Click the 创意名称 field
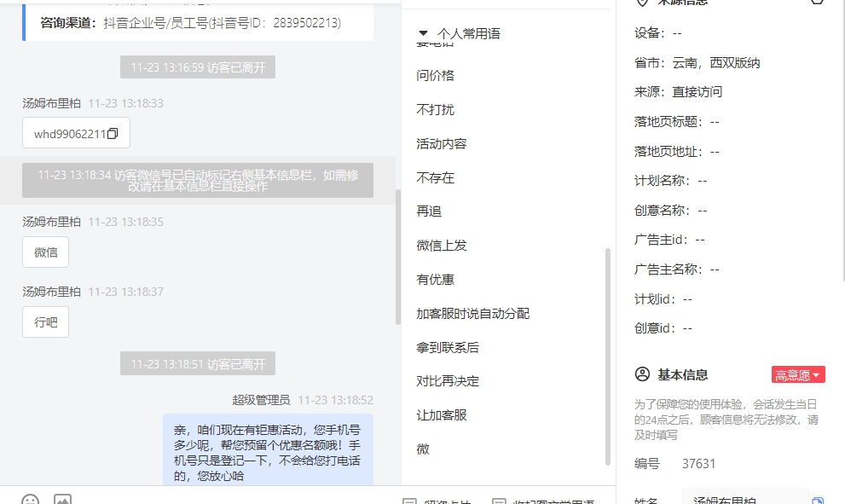The image size is (845, 504). 671,211
